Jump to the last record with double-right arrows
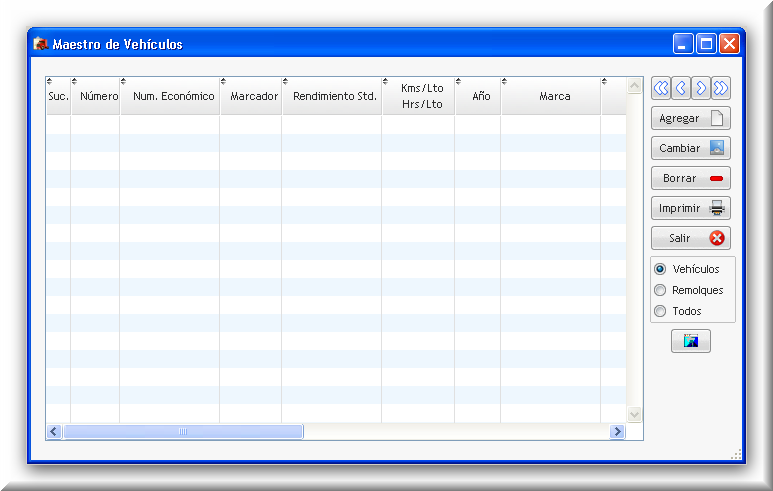The width and height of the screenshot is (773, 491). pyautogui.click(x=721, y=88)
